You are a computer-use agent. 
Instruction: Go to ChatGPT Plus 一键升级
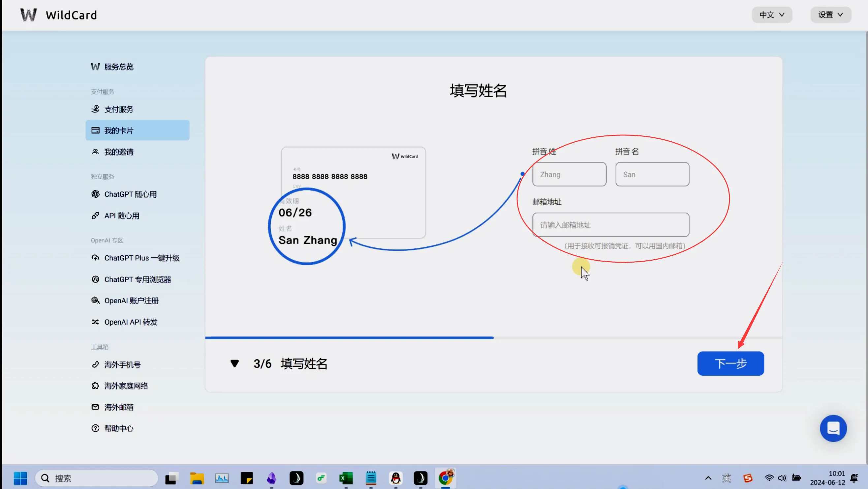(142, 258)
